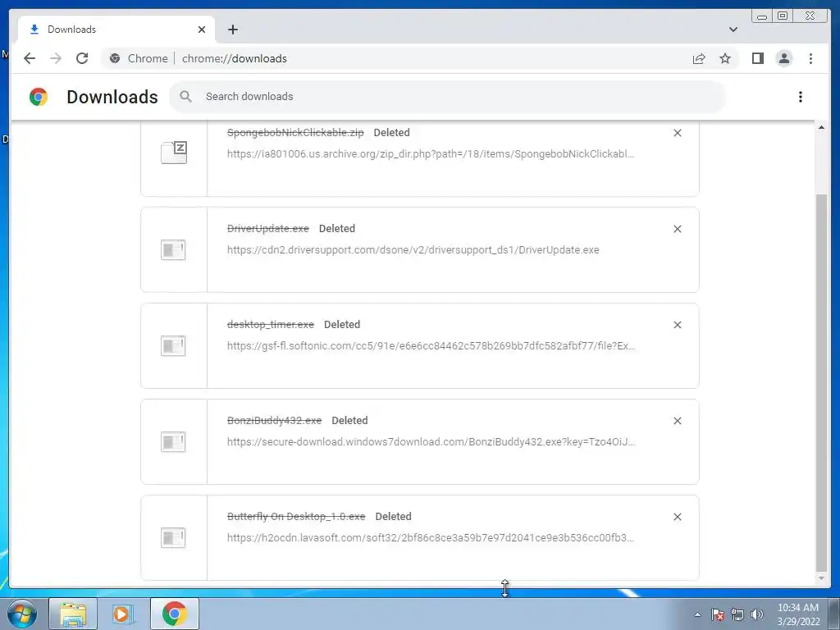Click the page scrollbar thumb
The width and height of the screenshot is (840, 630).
[x=821, y=383]
